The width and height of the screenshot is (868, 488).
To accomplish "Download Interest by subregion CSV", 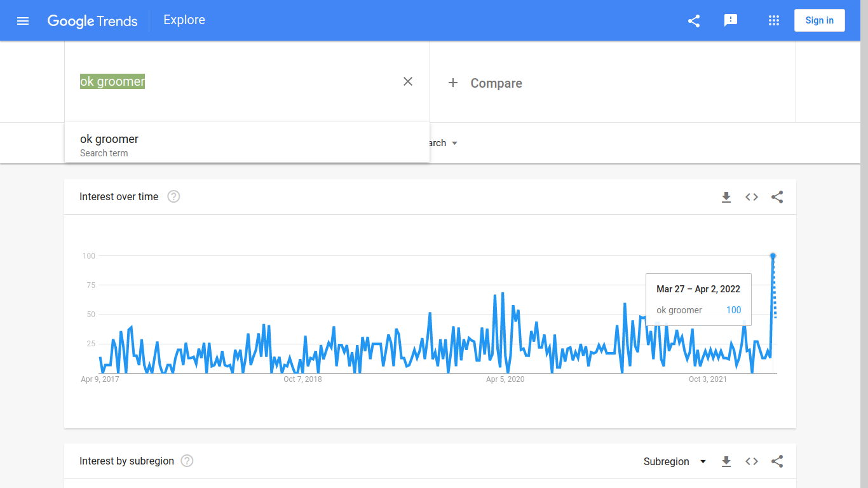I will click(726, 461).
